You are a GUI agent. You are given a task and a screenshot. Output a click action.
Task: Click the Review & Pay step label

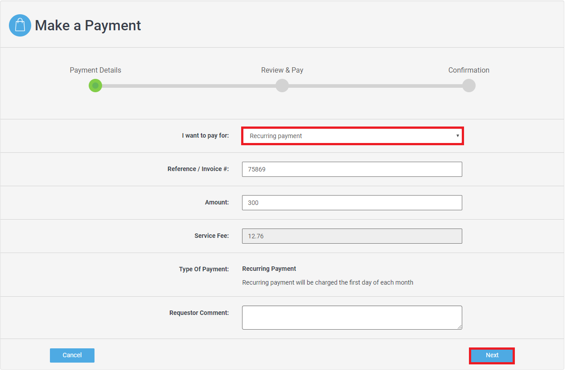282,70
